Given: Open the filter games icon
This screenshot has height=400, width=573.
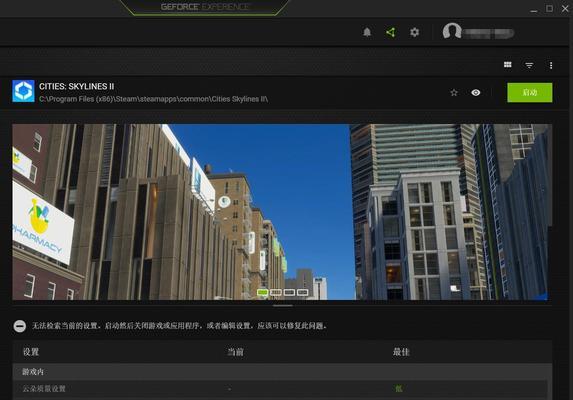Looking at the screenshot, I should pos(529,65).
